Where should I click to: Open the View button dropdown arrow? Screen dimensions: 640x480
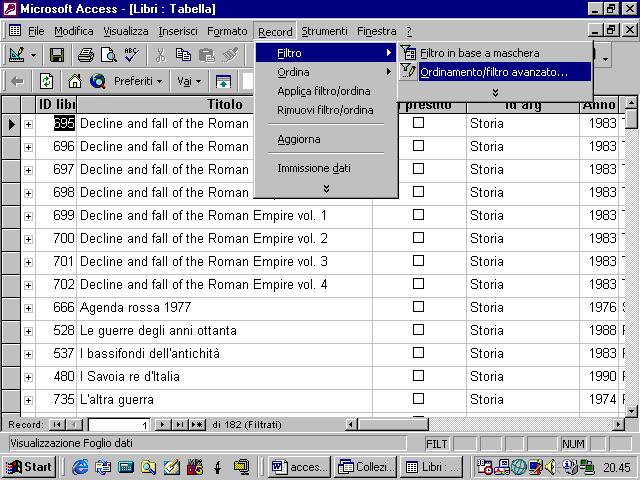pos(33,55)
